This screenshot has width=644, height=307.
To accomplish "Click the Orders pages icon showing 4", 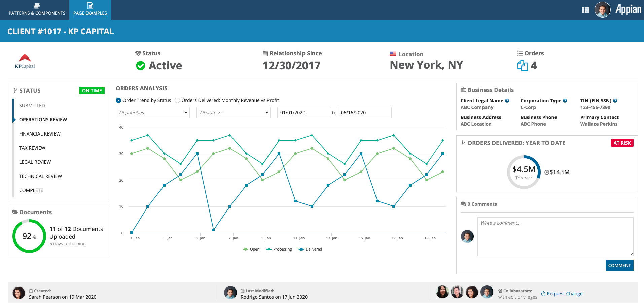I will click(522, 66).
